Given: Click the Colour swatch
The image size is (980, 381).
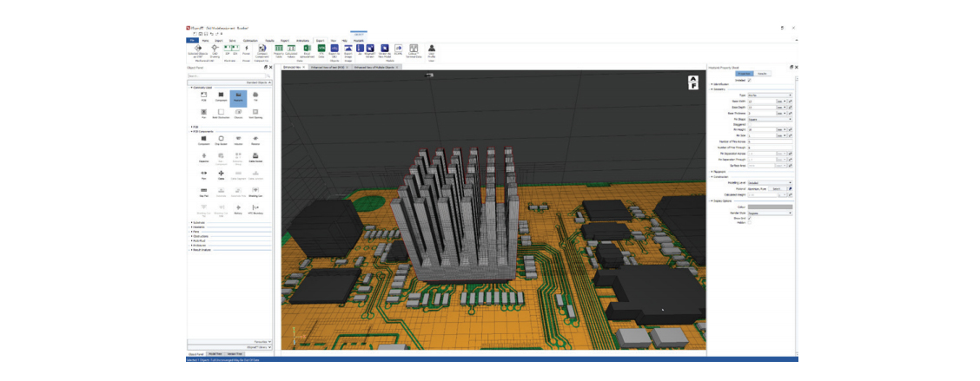Looking at the screenshot, I should [x=770, y=207].
